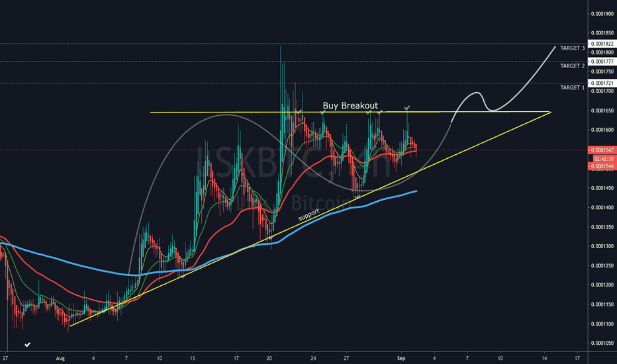617x364 pixels.
Task: Click the 0.0001450 price axis label
Action: (602, 188)
